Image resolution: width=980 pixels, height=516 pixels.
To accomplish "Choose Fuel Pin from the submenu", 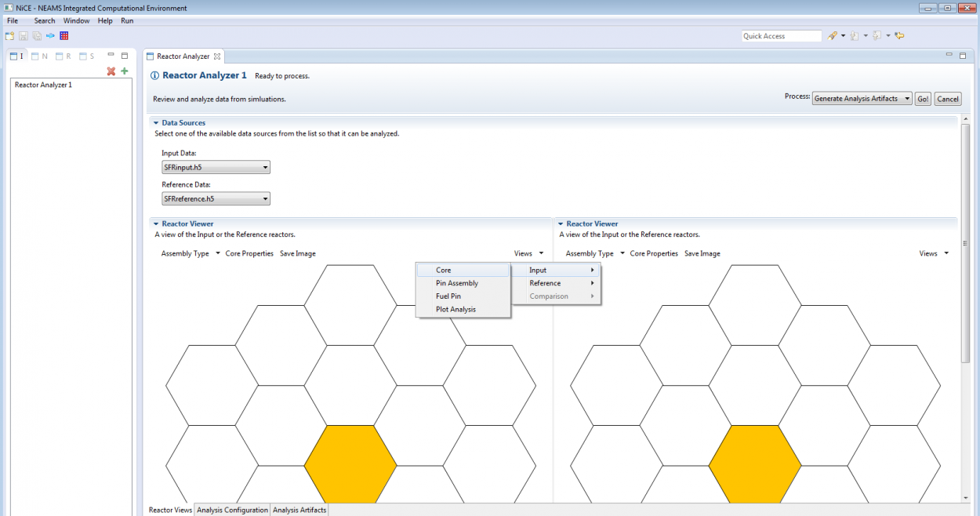I will 463,296.
